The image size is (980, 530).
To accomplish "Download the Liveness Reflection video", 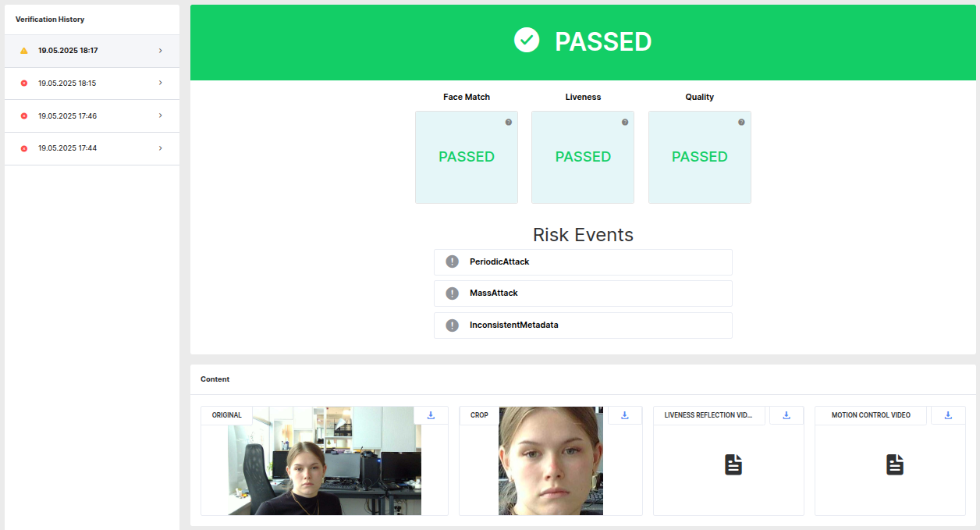I will click(x=786, y=415).
